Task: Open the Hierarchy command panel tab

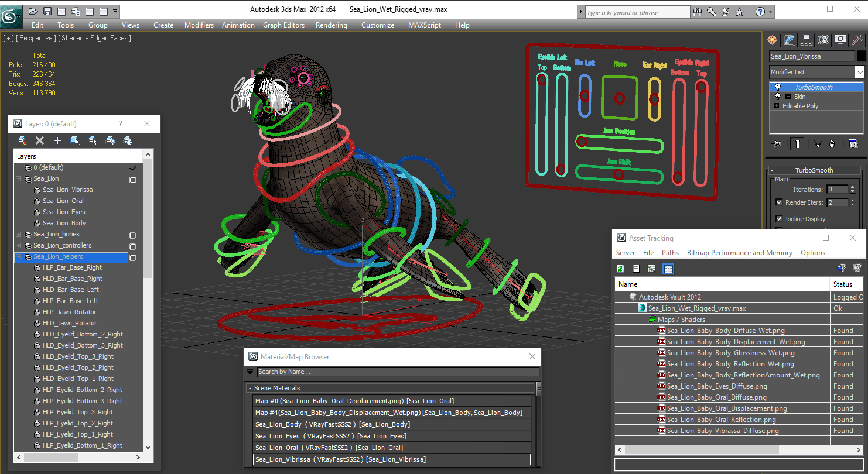Action: tap(807, 40)
